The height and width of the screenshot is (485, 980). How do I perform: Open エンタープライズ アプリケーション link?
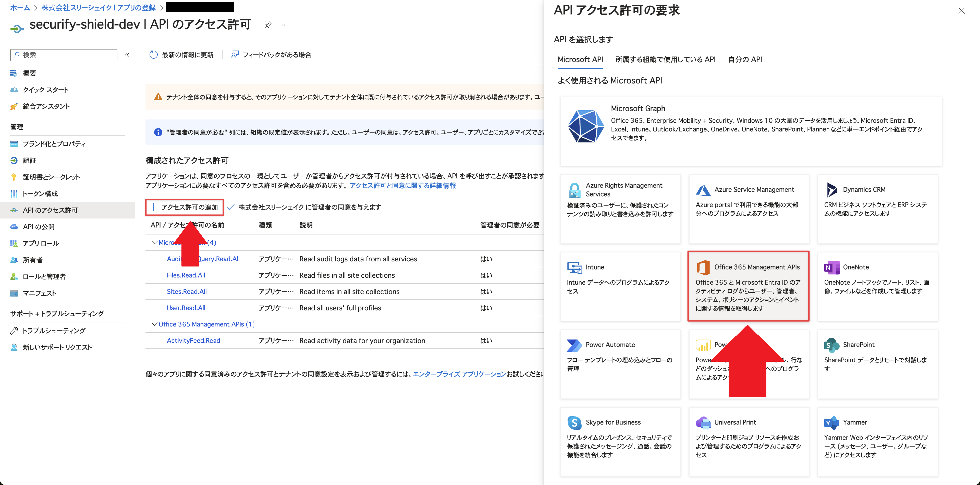[x=459, y=374]
